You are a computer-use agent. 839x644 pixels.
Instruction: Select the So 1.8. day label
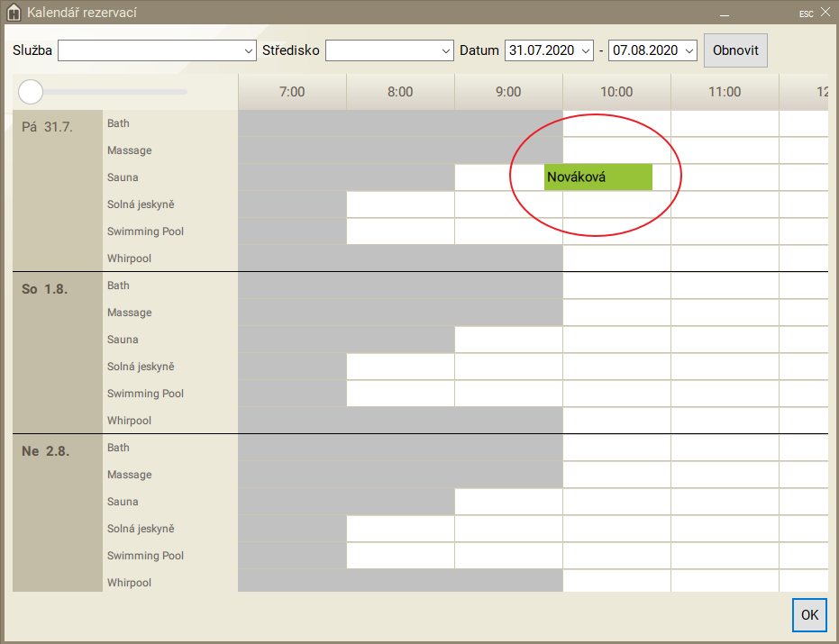pyautogui.click(x=45, y=288)
